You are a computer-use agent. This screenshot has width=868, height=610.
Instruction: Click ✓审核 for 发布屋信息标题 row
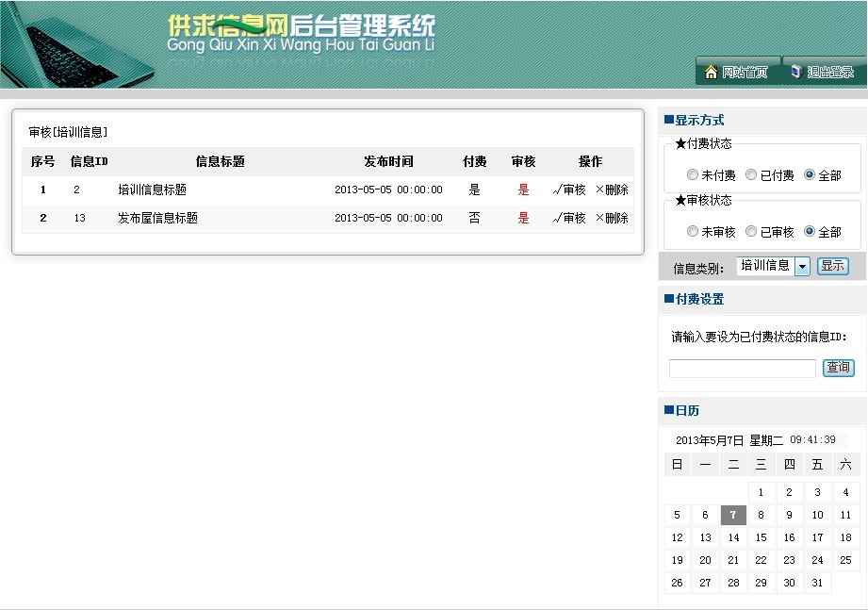click(569, 218)
